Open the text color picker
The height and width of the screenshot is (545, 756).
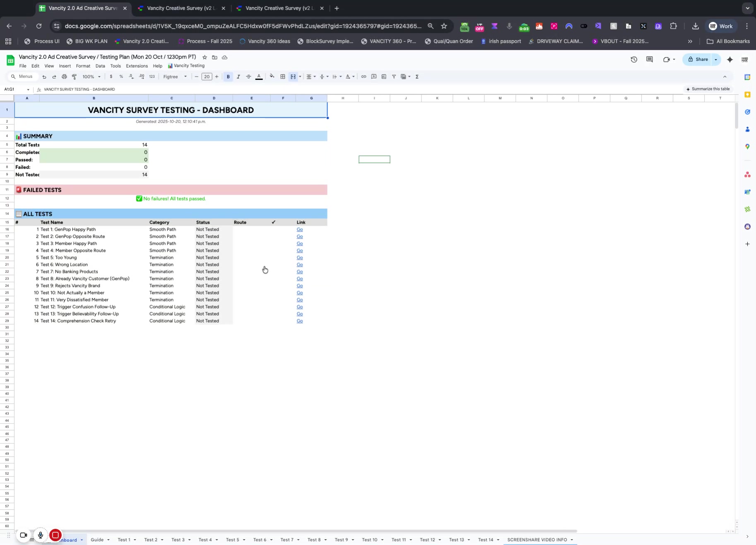[x=259, y=77]
